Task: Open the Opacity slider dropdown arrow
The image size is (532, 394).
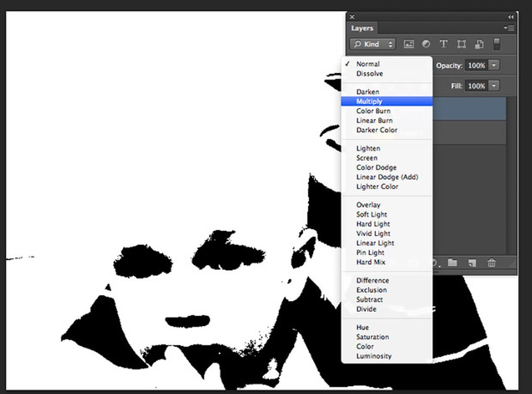Action: (x=494, y=65)
